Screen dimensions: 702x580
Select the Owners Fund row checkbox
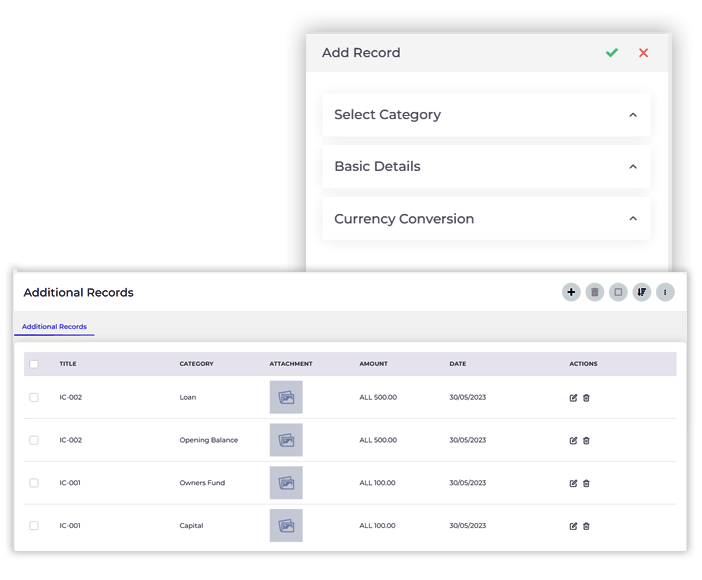(x=34, y=483)
